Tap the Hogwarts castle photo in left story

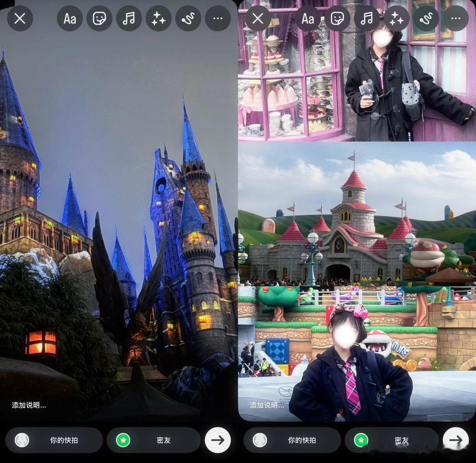119,210
